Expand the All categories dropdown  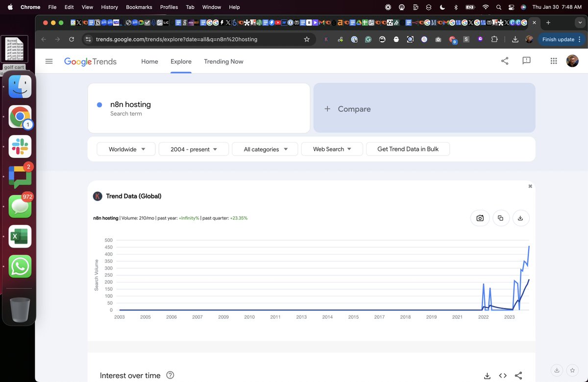pyautogui.click(x=265, y=149)
